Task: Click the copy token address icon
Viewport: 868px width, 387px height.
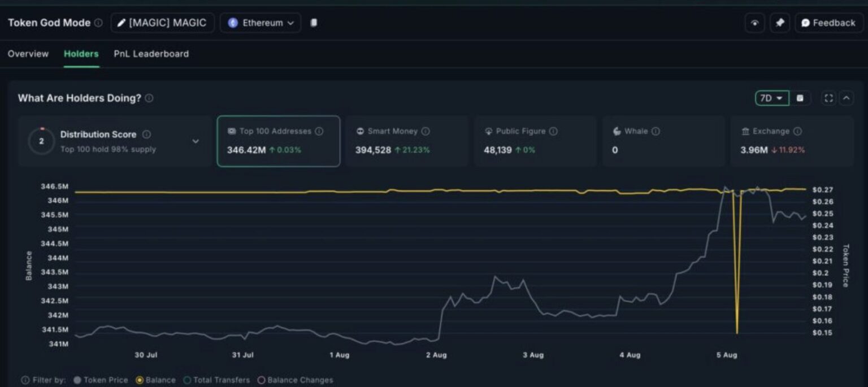Action: point(314,23)
